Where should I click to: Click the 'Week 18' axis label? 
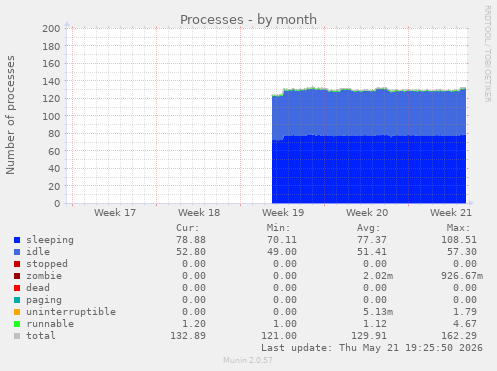pyautogui.click(x=199, y=213)
